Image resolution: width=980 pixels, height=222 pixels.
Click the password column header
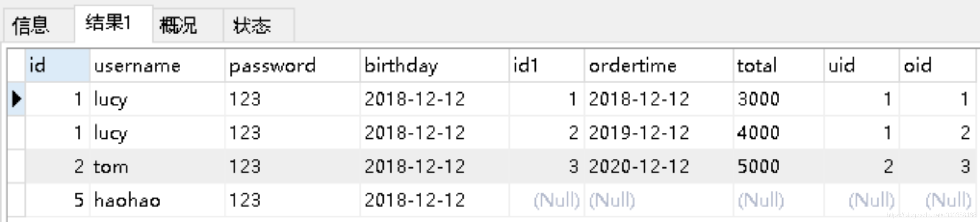tap(292, 65)
